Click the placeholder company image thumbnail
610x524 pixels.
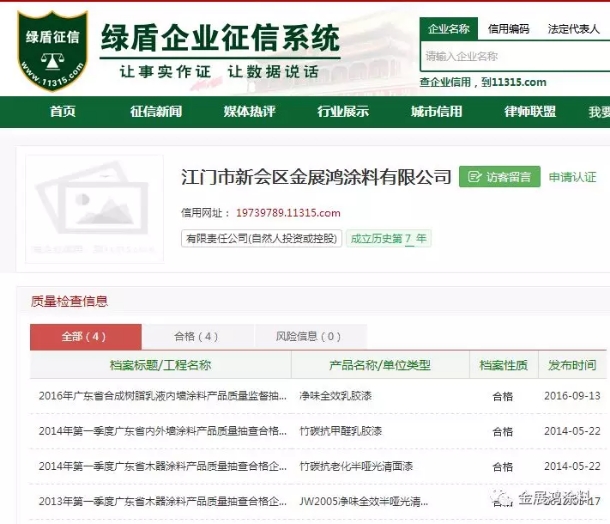point(95,209)
